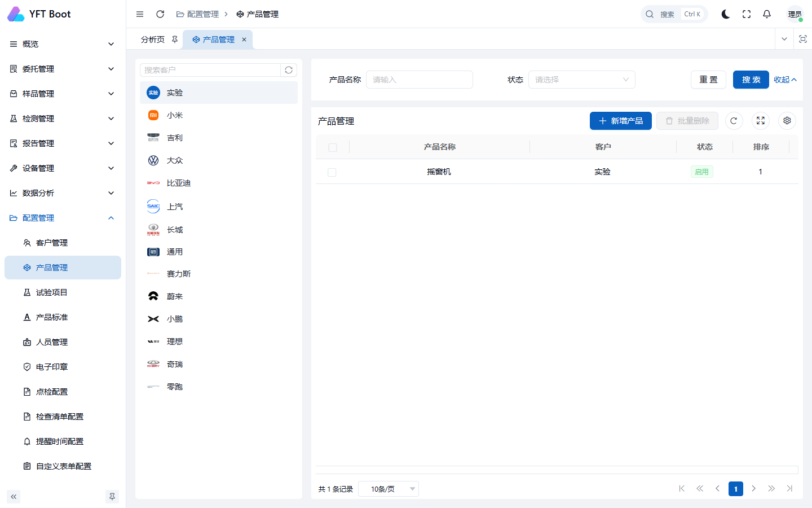Viewport: 812px width, 508px height.
Task: Open the tab list dropdown chevron
Action: click(784, 39)
